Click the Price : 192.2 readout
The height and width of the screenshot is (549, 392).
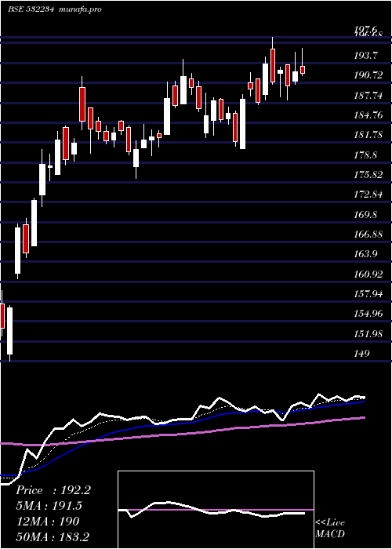tap(53, 490)
